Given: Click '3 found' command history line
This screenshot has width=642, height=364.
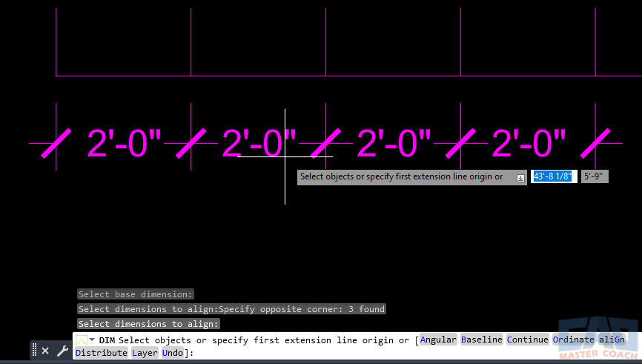Looking at the screenshot, I should [231, 309].
